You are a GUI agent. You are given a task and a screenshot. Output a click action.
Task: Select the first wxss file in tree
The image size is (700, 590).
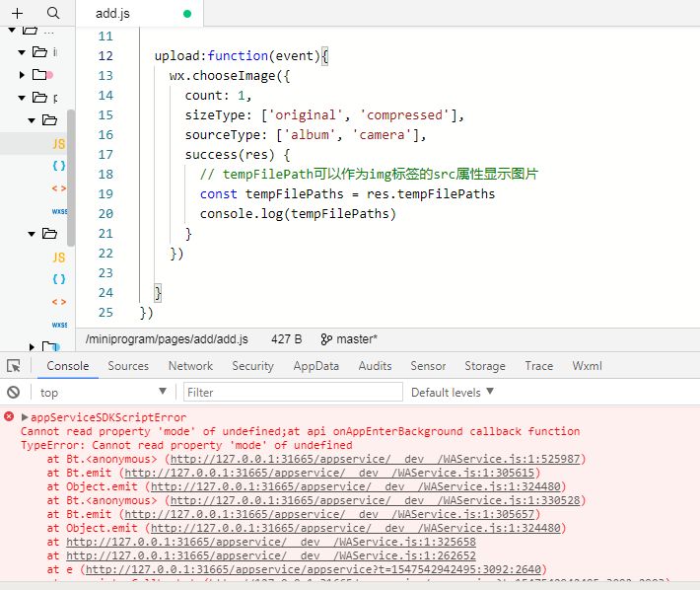tap(59, 211)
